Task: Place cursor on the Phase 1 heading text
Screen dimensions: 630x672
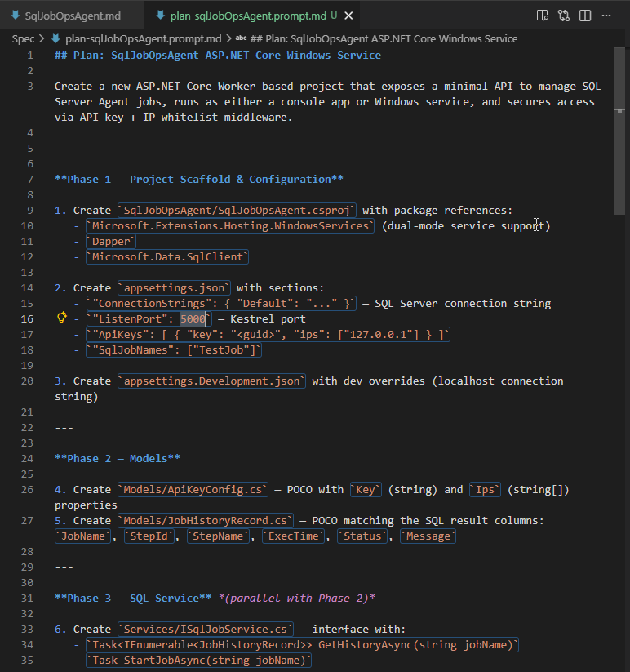Action: click(x=199, y=179)
